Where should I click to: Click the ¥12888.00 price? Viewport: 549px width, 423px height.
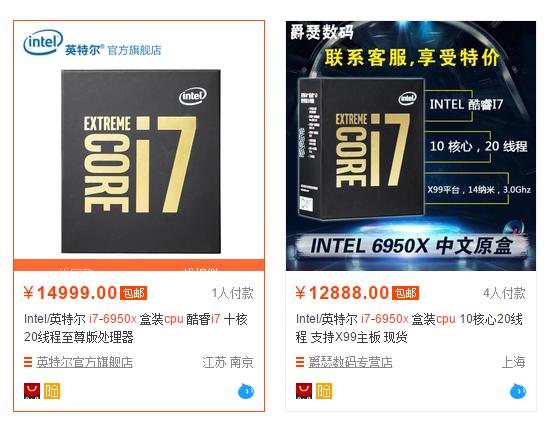tap(342, 293)
